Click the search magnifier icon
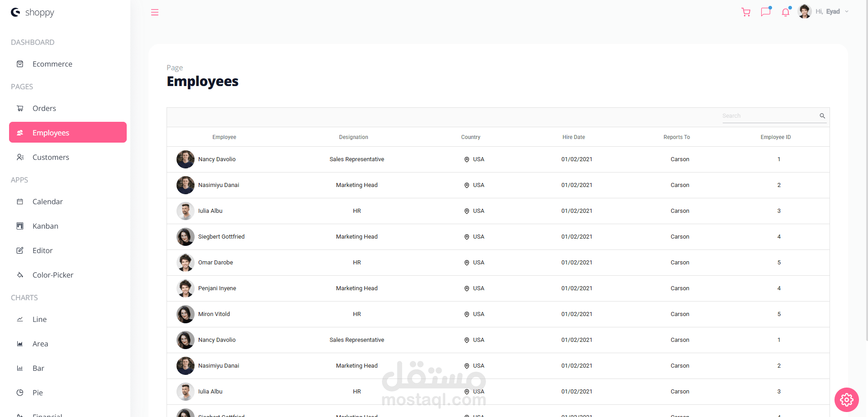The image size is (868, 417). (822, 116)
